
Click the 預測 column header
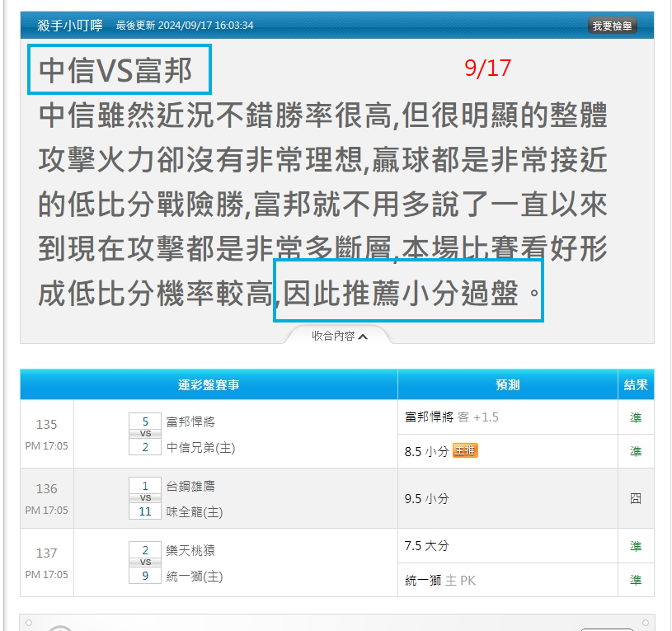tap(507, 384)
